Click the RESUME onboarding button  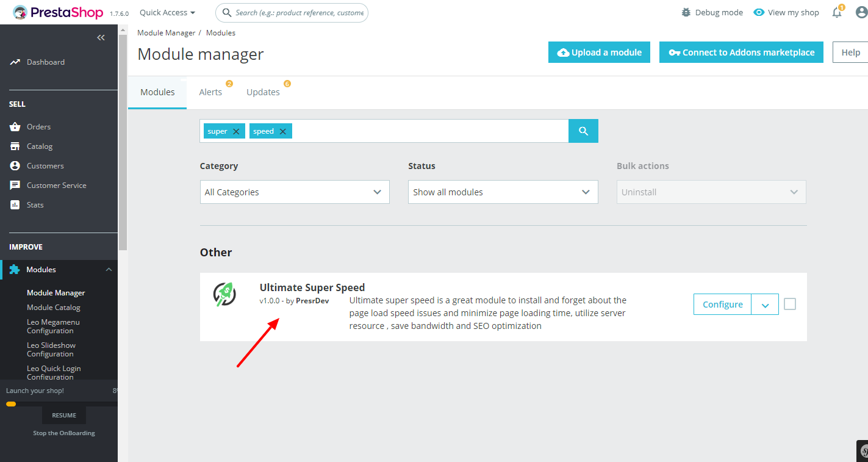click(x=64, y=415)
